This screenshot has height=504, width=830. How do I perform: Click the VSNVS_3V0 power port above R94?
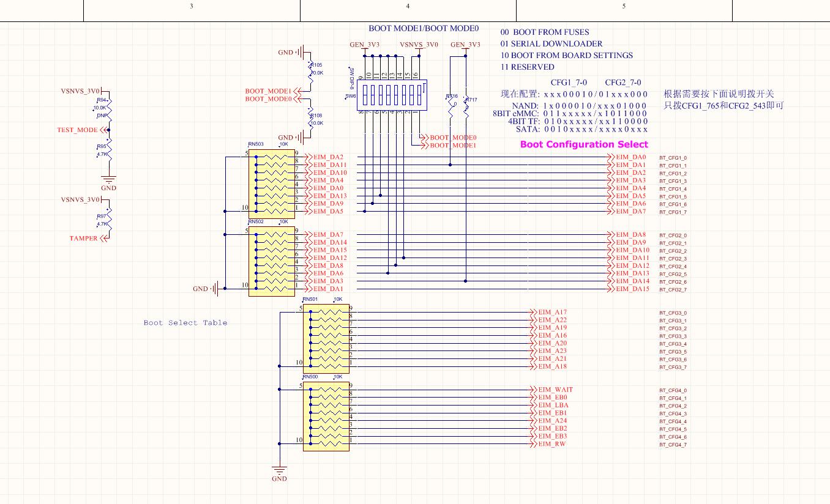(x=84, y=91)
